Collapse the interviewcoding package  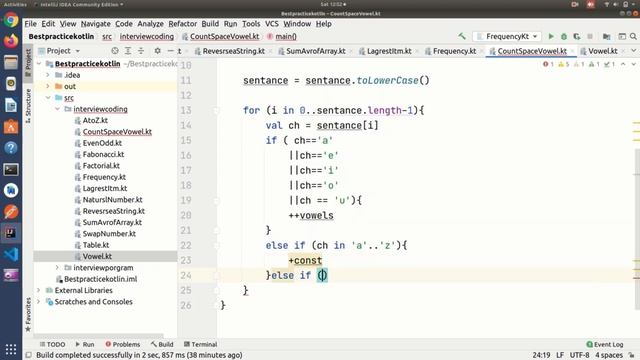(x=57, y=109)
